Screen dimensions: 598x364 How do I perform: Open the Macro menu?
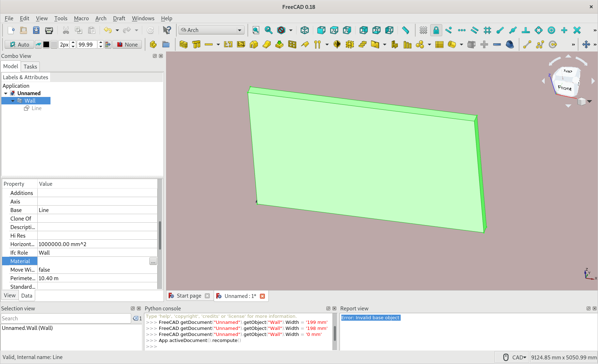[81, 18]
